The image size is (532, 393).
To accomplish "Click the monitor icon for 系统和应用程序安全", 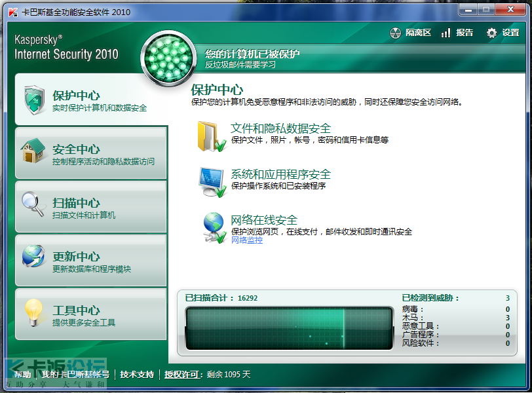I will tap(212, 182).
